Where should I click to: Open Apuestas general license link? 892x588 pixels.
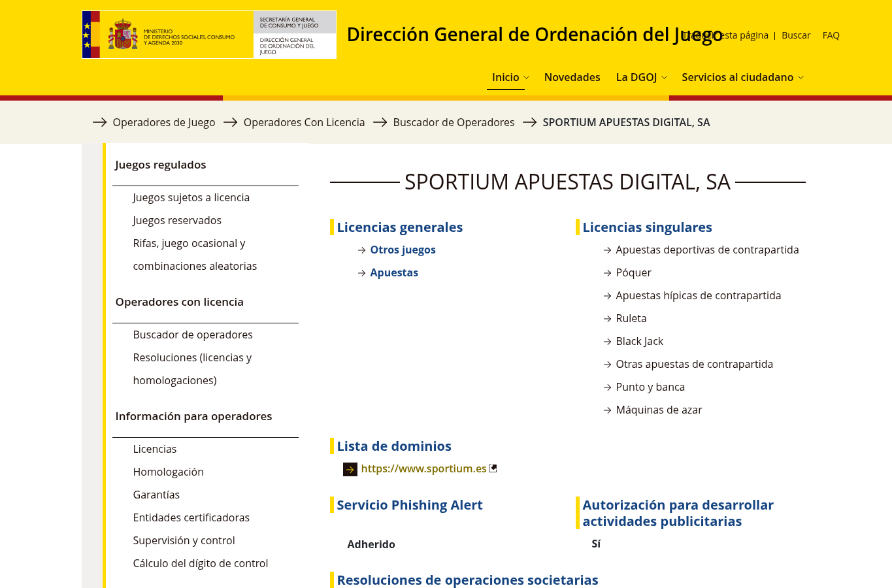(394, 272)
